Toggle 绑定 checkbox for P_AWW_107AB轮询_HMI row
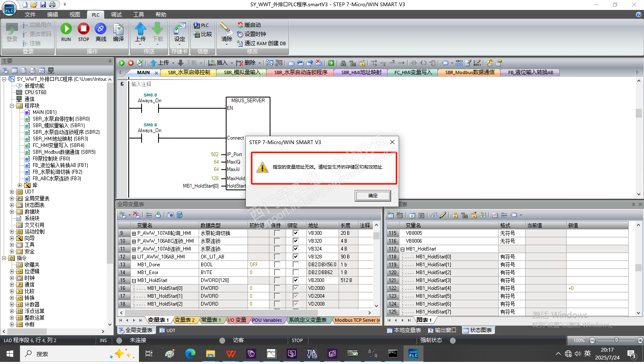The image size is (644, 364). tap(296, 233)
